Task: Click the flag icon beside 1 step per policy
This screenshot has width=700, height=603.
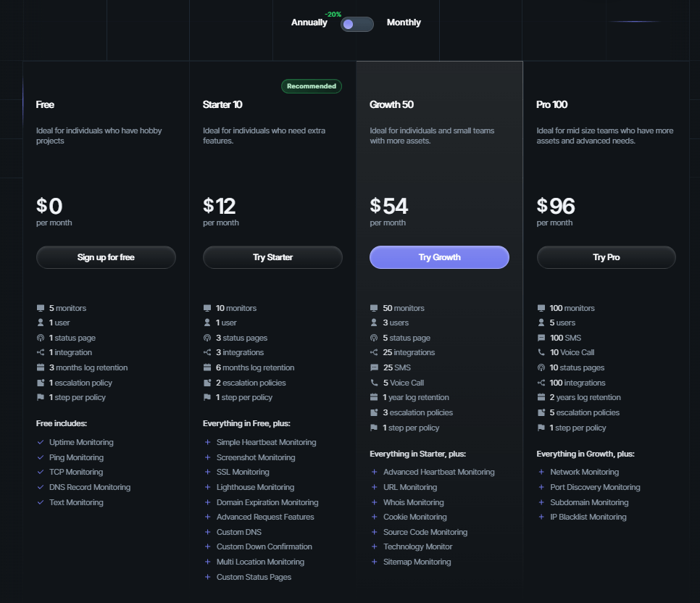Action: pyautogui.click(x=41, y=397)
